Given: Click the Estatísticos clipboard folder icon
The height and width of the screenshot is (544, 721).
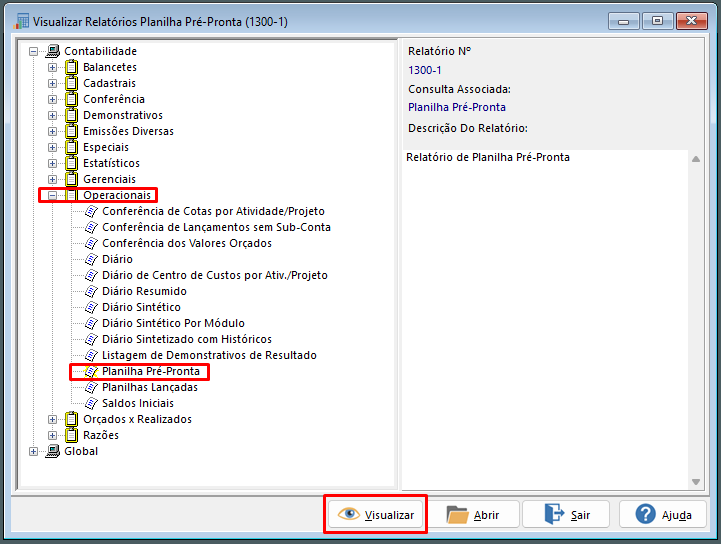Looking at the screenshot, I should (x=71, y=164).
